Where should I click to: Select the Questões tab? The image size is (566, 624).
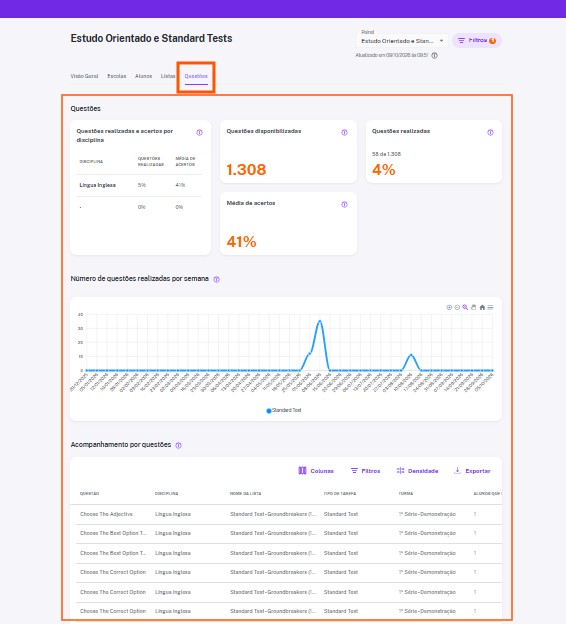[x=196, y=76]
